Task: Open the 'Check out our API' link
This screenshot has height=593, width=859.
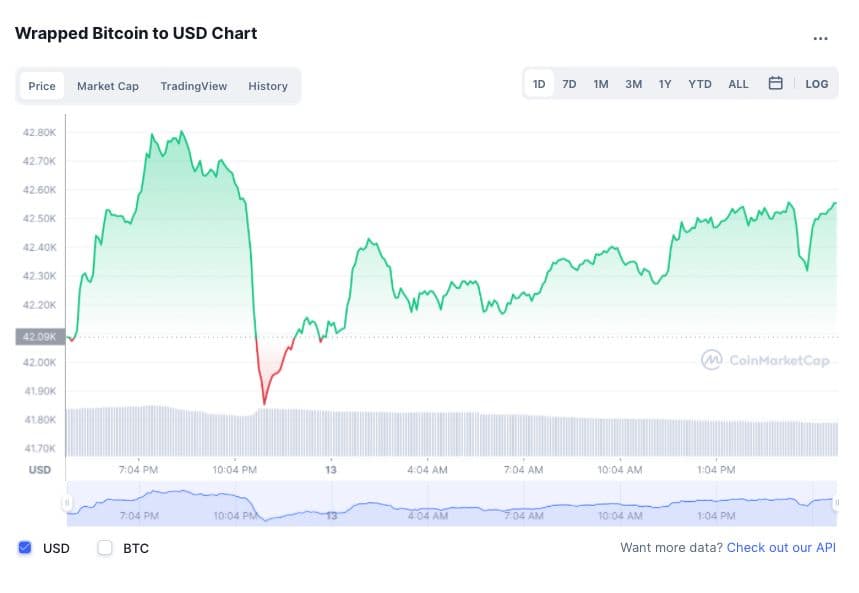Action: coord(781,548)
